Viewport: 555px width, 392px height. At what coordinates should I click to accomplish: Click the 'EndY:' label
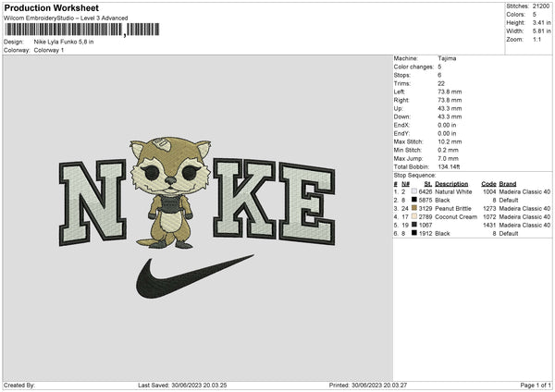(x=401, y=134)
